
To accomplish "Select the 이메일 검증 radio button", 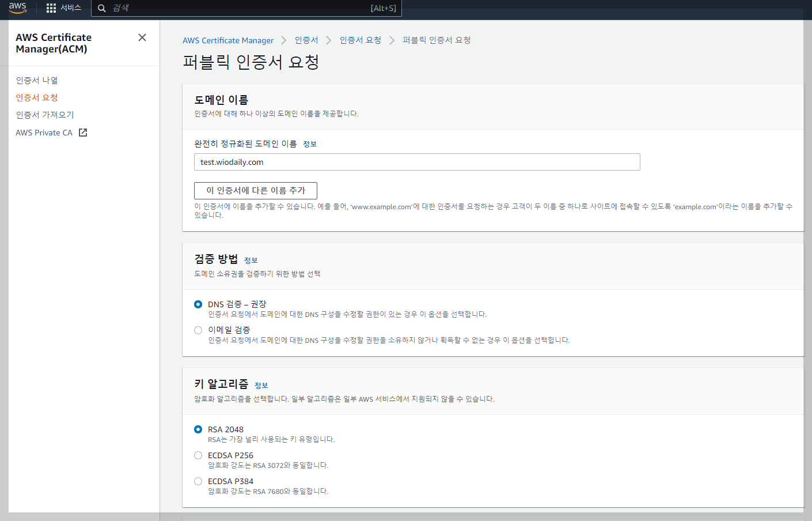I will coord(198,330).
